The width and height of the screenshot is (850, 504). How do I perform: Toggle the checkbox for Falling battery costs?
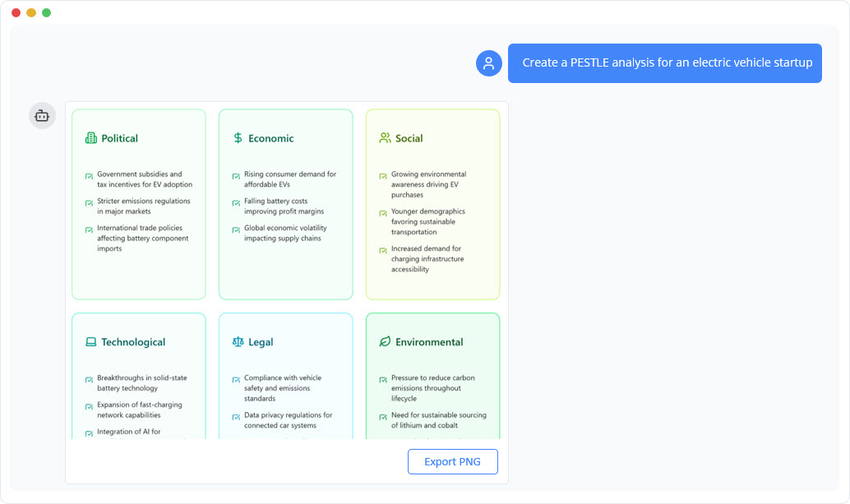click(236, 201)
